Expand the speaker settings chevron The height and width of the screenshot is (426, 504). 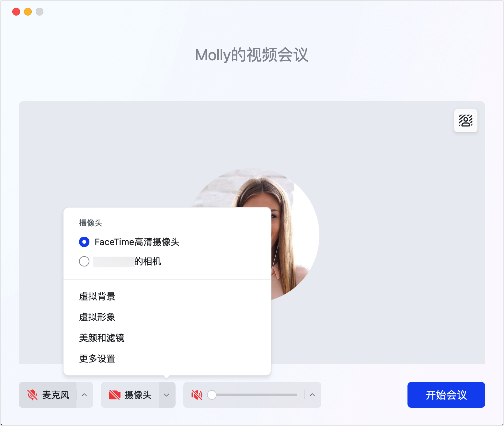click(x=312, y=395)
